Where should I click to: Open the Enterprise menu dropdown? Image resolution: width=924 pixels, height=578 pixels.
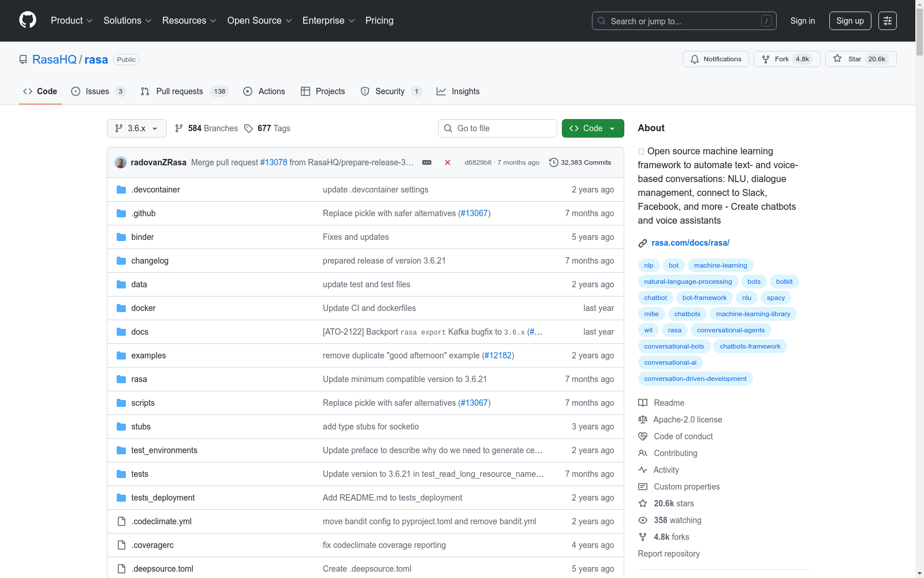(329, 21)
